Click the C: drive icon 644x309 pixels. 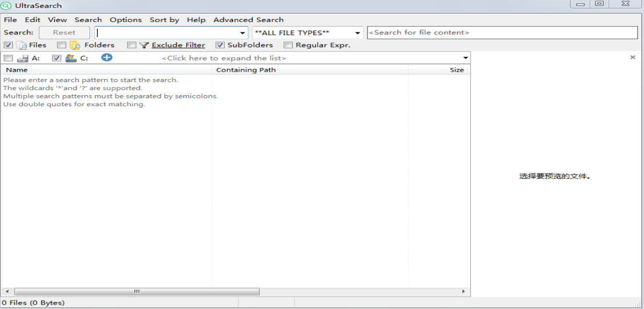pyautogui.click(x=71, y=59)
